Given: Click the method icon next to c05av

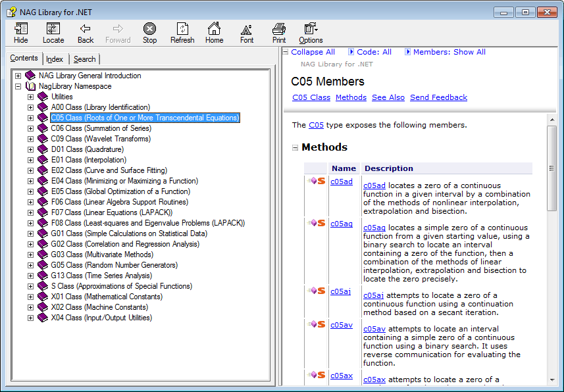Looking at the screenshot, I should pos(316,324).
